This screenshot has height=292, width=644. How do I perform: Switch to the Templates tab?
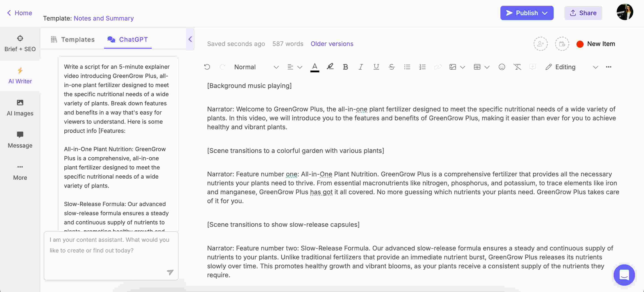click(x=72, y=40)
